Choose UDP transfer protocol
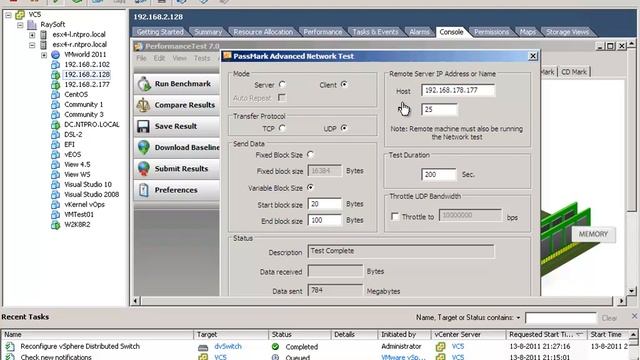640x360 pixels. click(344, 128)
